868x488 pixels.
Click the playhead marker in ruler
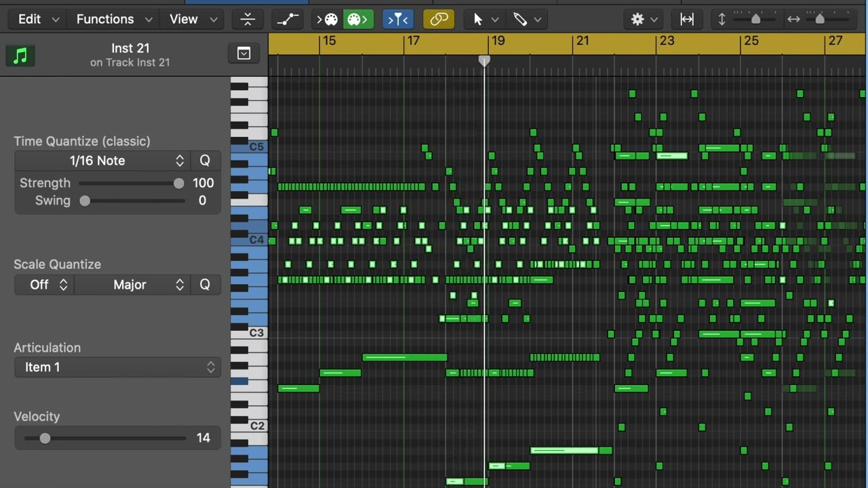click(484, 61)
